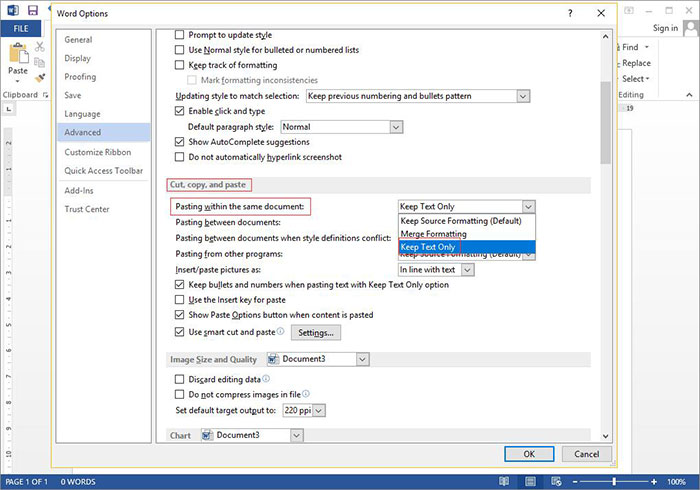The height and width of the screenshot is (490, 700).
Task: Click the tab selector icon on ruler
Action: click(9, 109)
